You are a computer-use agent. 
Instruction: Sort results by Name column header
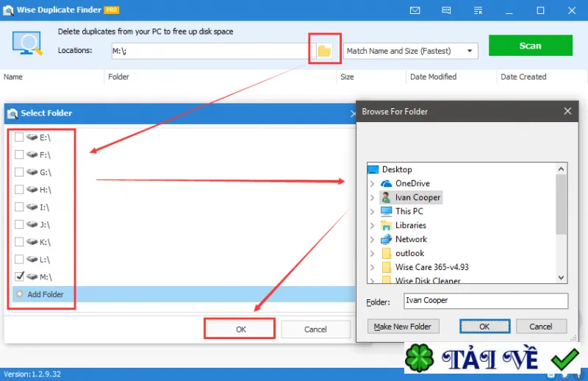click(x=52, y=76)
